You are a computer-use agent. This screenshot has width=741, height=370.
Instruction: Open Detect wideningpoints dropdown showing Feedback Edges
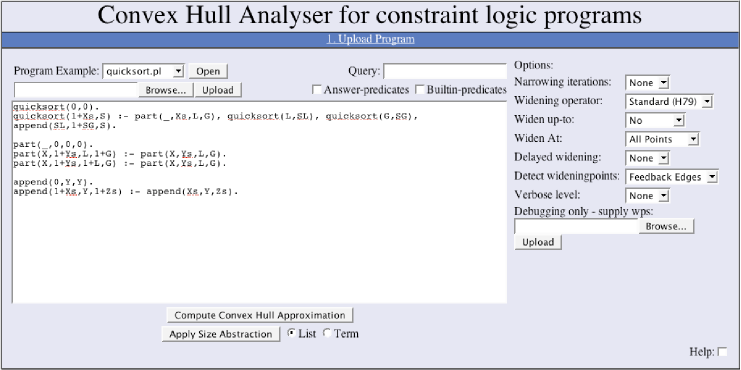click(x=672, y=177)
